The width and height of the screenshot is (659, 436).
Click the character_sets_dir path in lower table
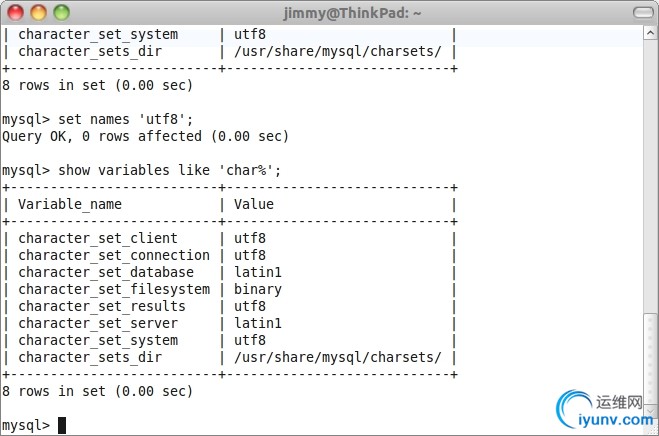[338, 357]
